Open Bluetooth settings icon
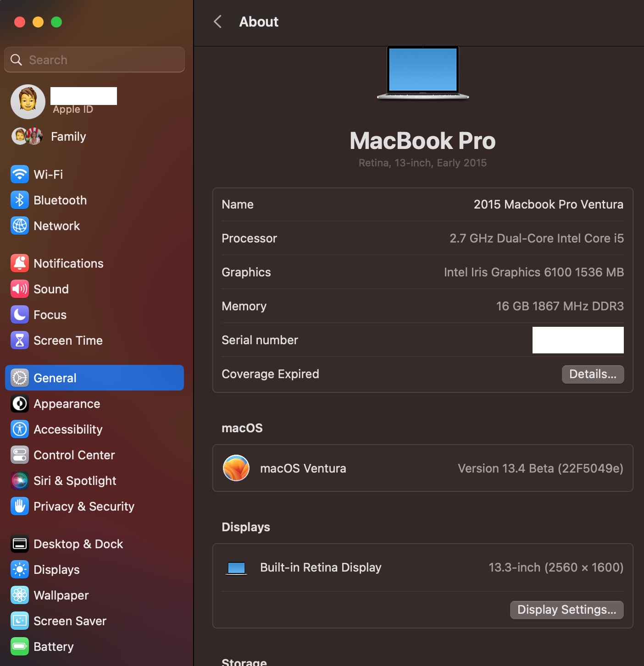Image resolution: width=644 pixels, height=666 pixels. tap(20, 200)
